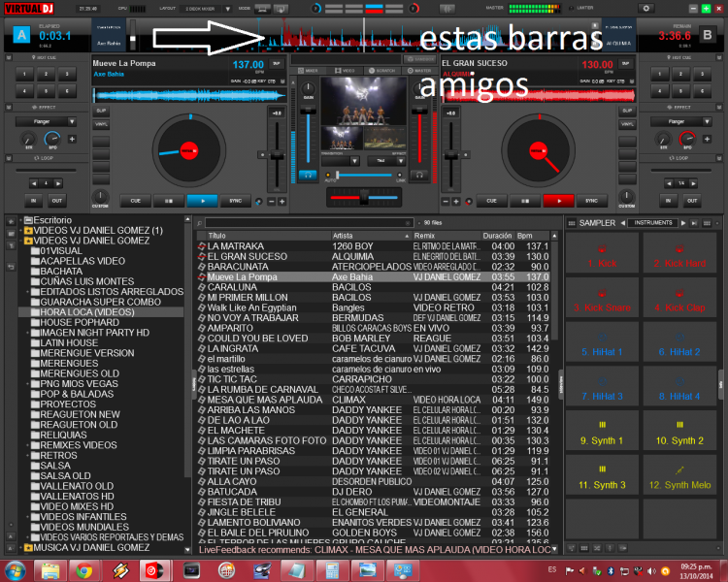Play deck A with the blue play button
Viewport: 728px width, 582px height.
(x=202, y=201)
